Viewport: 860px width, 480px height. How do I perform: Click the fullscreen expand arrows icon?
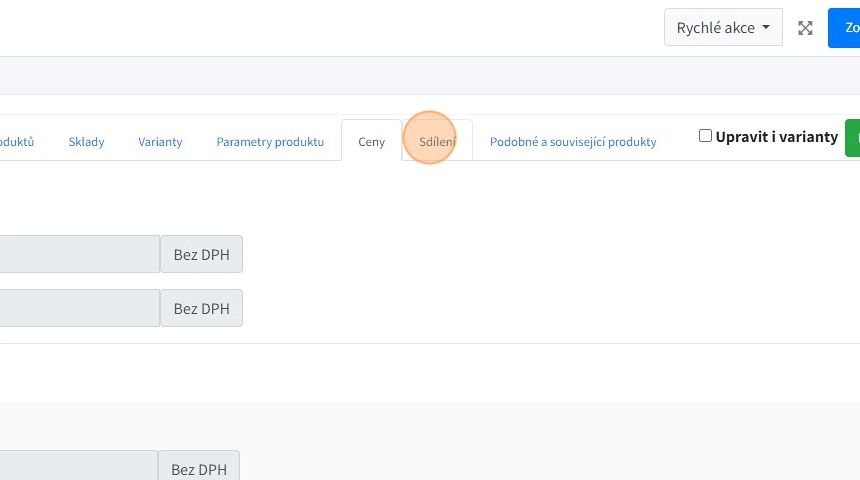(x=805, y=28)
